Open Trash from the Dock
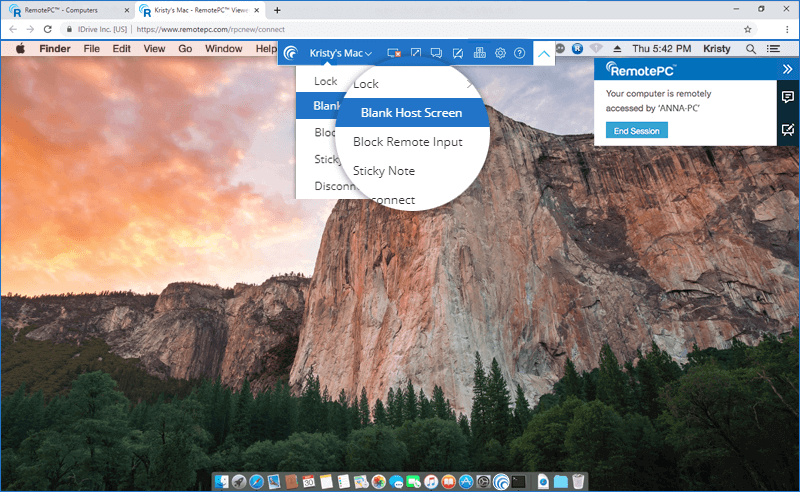 (578, 481)
